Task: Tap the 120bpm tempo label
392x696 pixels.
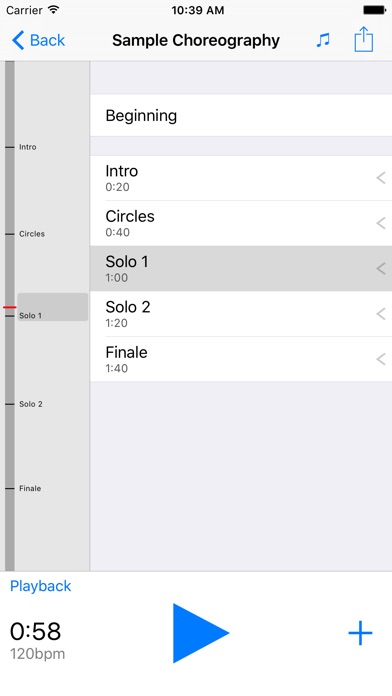Action: click(x=37, y=654)
